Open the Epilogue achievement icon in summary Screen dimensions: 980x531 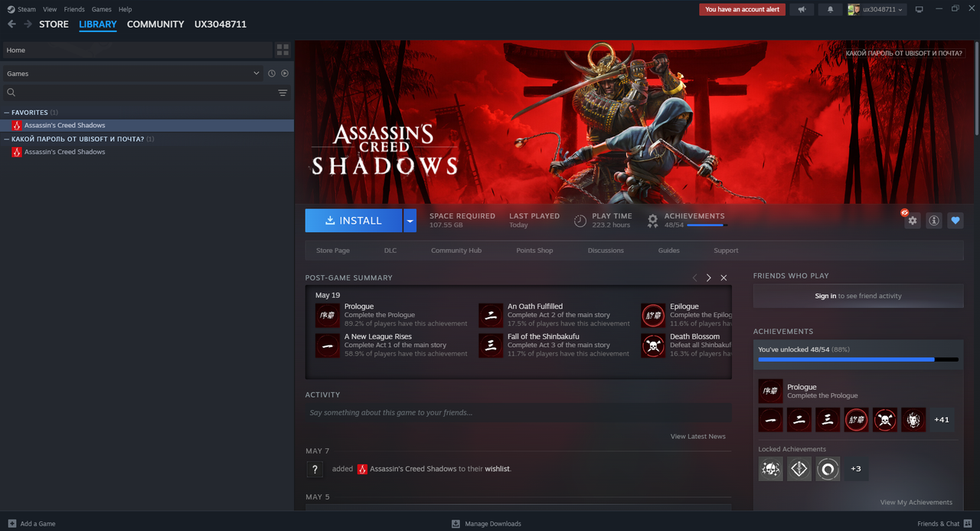tap(653, 315)
